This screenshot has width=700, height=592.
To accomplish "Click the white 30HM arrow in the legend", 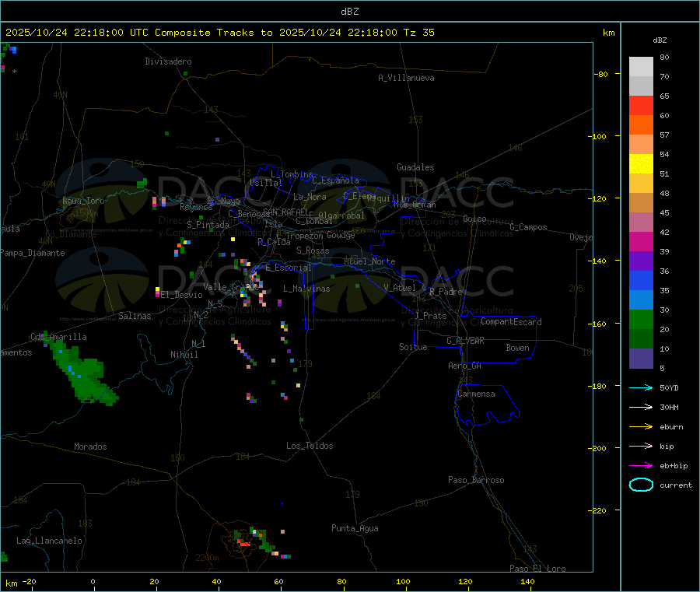I will coord(641,407).
